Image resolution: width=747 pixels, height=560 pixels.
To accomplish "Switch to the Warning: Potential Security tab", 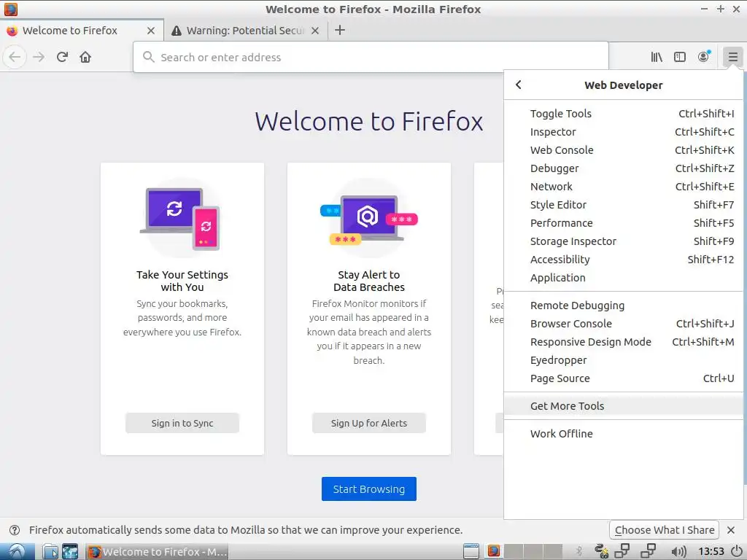I will 246,31.
